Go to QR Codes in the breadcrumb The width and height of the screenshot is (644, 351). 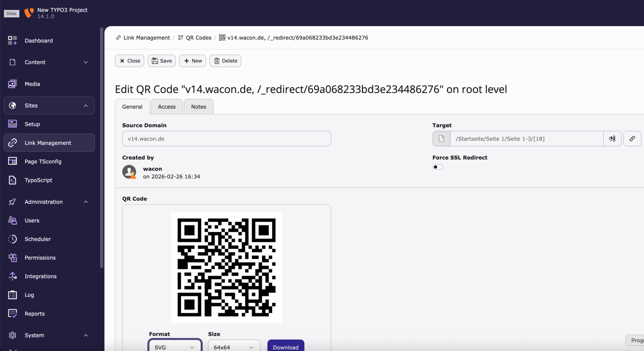[x=198, y=37]
